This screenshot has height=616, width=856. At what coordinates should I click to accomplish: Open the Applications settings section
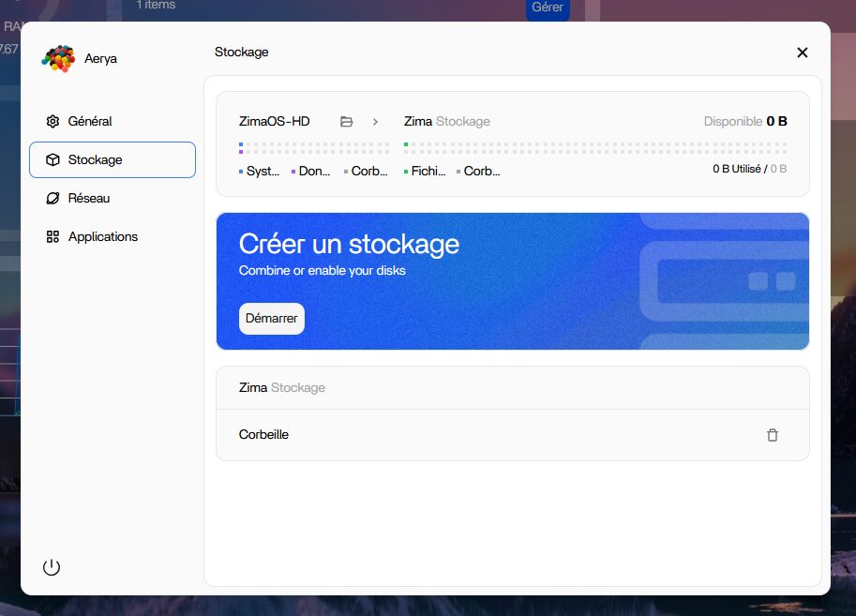[112, 236]
